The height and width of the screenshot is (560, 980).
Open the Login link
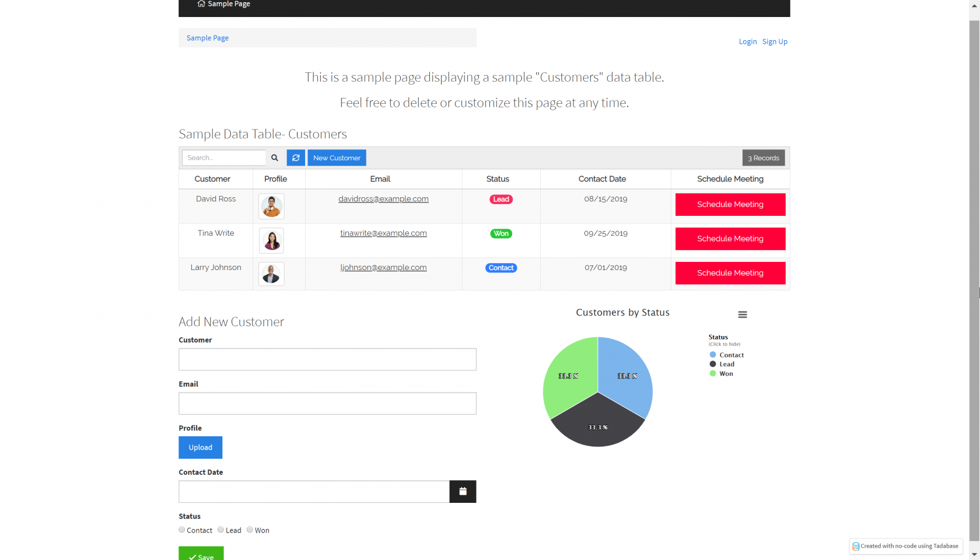point(748,41)
